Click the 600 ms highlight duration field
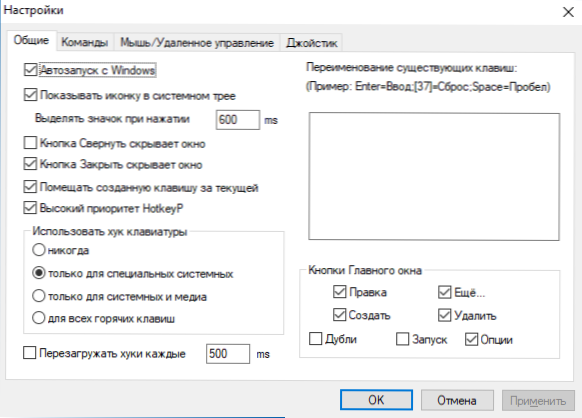This screenshot has height=418, width=582. 238,120
